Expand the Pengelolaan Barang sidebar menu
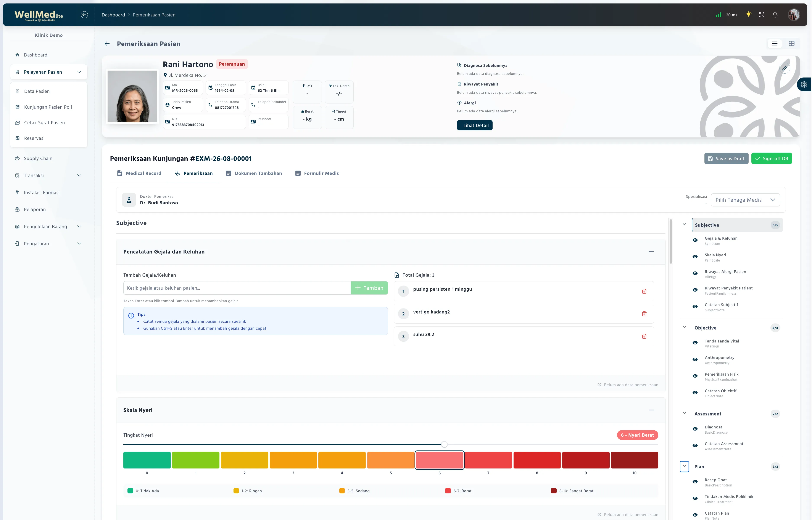Screen dimensions: 812x520 [x=49, y=227]
